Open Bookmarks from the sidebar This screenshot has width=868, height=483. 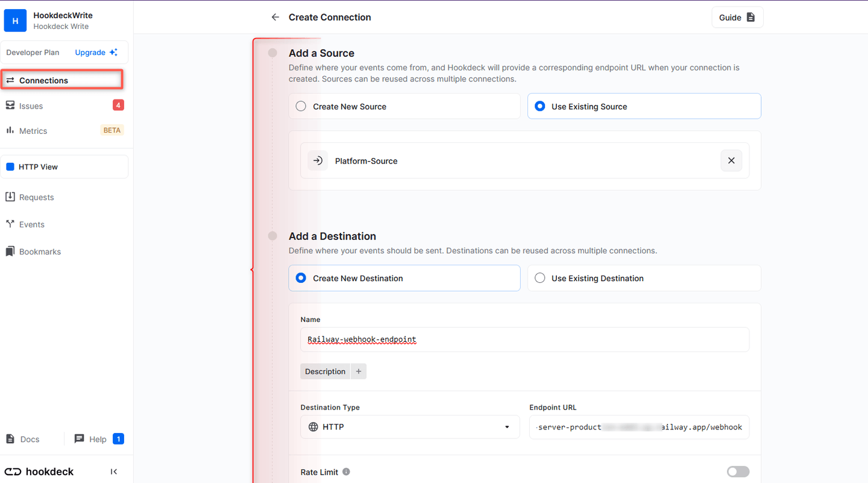pyautogui.click(x=39, y=251)
